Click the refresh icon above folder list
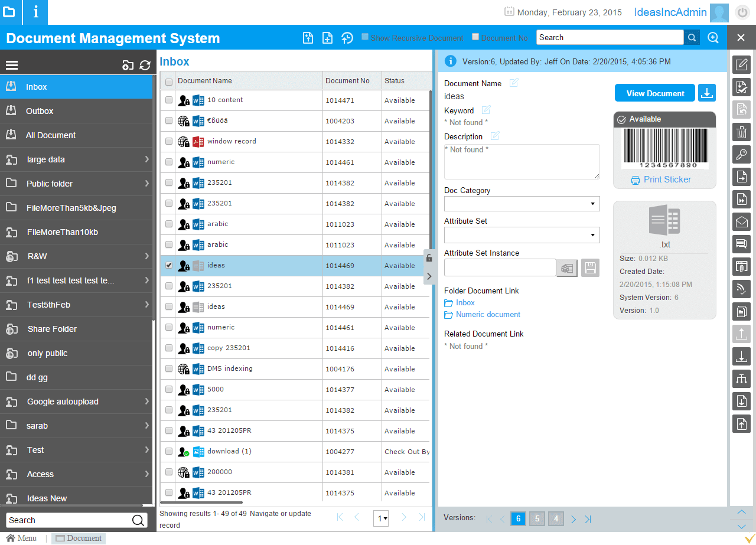 point(145,66)
